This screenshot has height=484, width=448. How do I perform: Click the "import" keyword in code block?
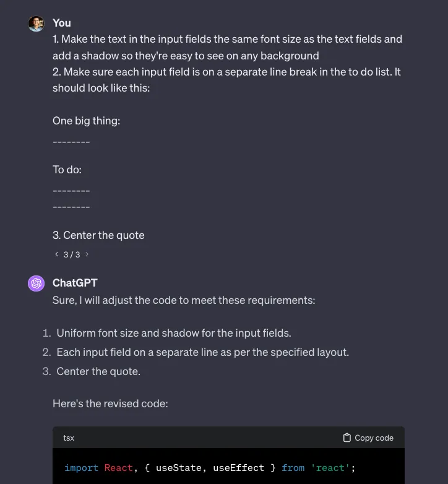click(81, 468)
